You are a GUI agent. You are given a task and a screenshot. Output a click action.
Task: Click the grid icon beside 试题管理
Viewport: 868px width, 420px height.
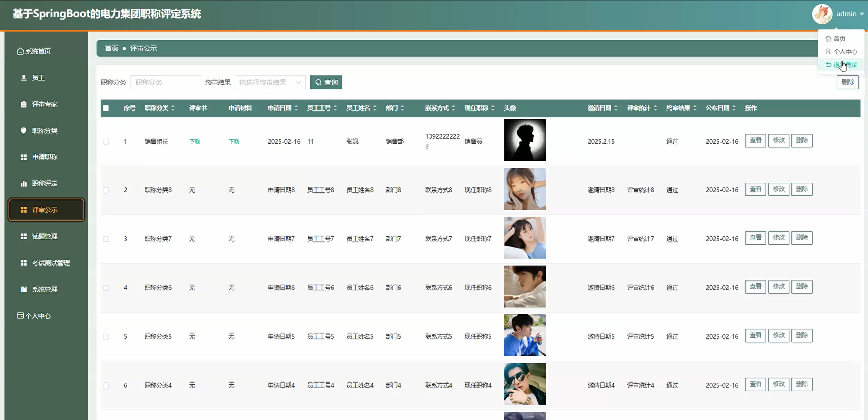click(x=24, y=236)
